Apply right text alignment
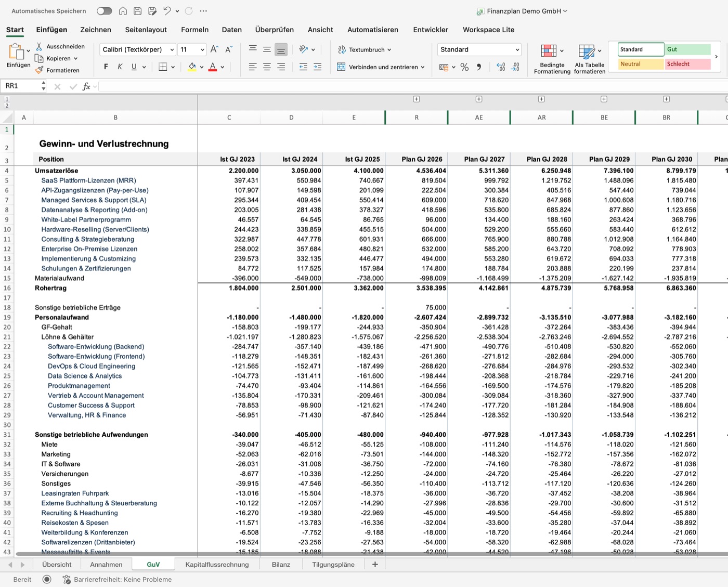 pyautogui.click(x=281, y=67)
